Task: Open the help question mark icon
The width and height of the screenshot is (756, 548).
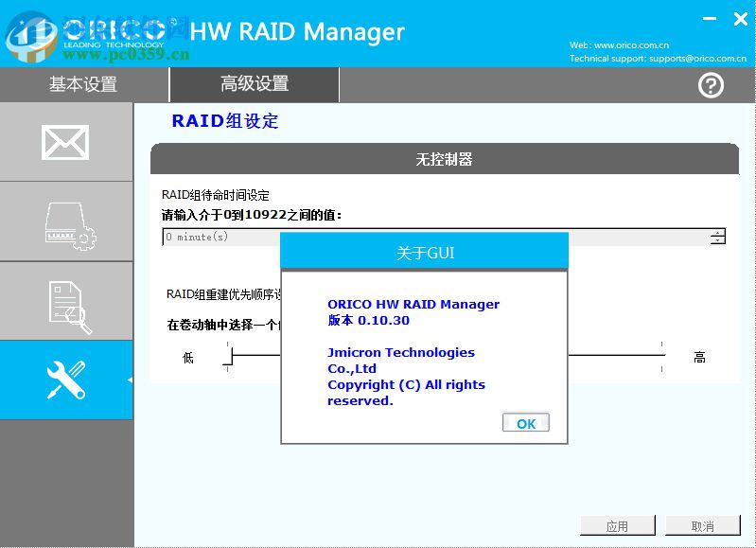Action: pyautogui.click(x=711, y=85)
